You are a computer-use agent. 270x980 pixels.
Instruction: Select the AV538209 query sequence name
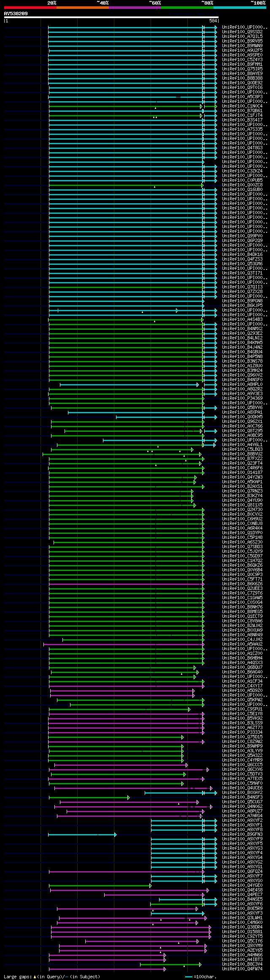[x=16, y=13]
